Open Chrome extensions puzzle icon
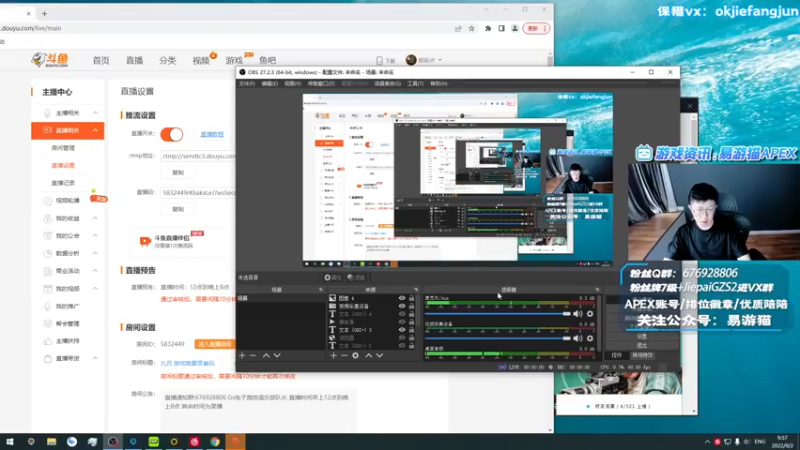 488,29
